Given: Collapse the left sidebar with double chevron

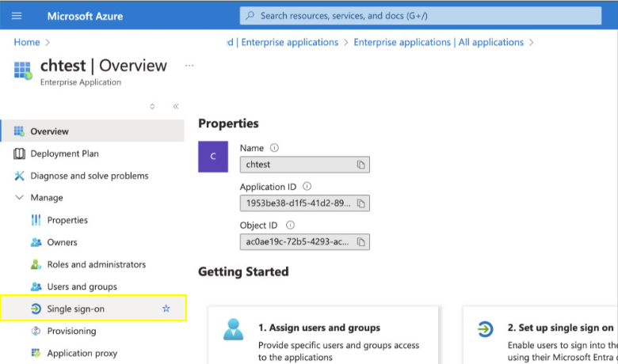Looking at the screenshot, I should 175,106.
